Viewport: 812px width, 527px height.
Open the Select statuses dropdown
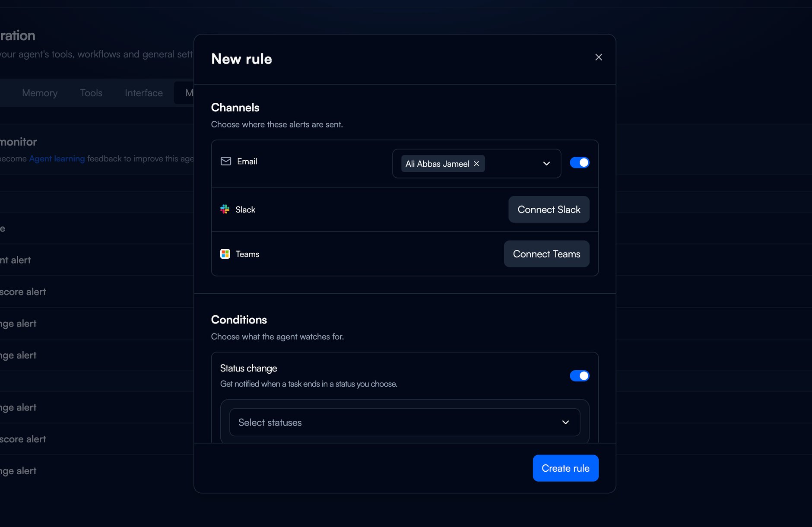[404, 422]
